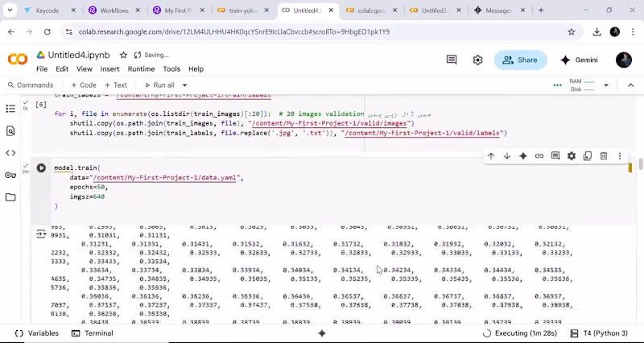Open the Help menu
Viewport: 644px width, 343px height.
(196, 69)
